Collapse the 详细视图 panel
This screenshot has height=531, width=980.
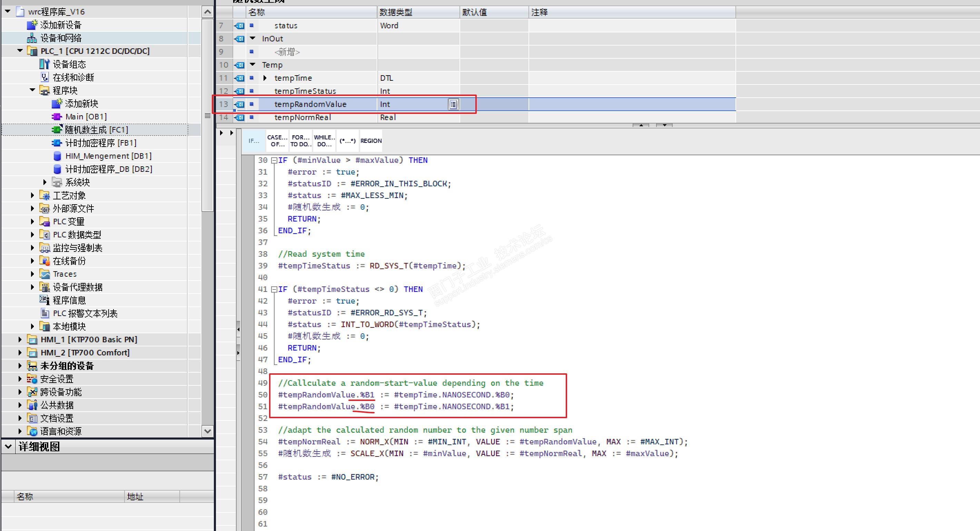(x=8, y=447)
